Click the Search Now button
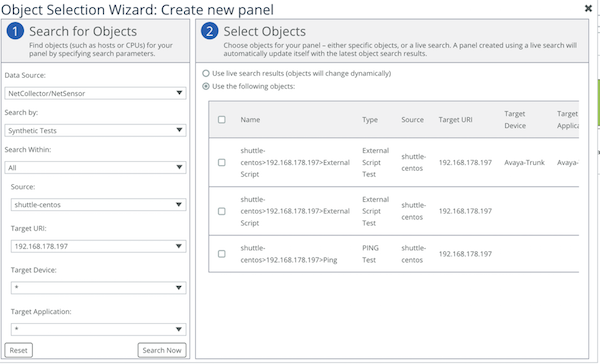Screen dimensions: 600x364 162,350
